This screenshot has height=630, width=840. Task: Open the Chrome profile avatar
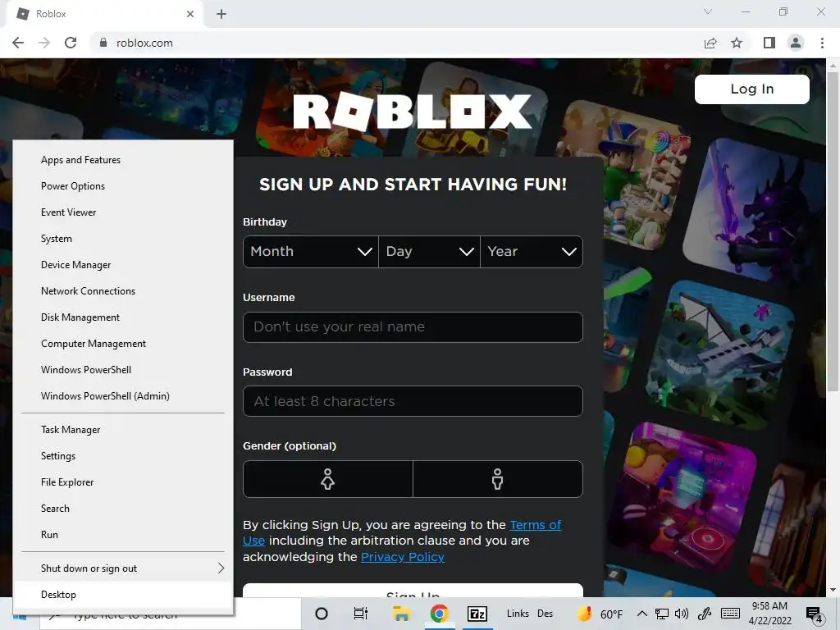point(796,43)
